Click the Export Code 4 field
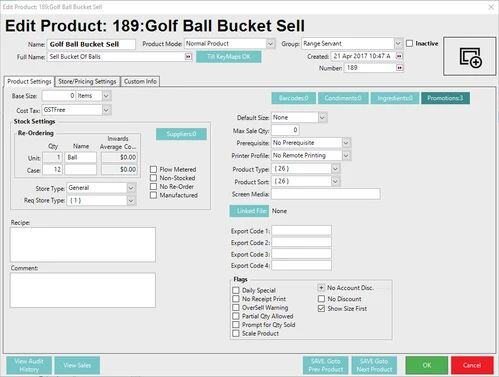 (x=301, y=265)
